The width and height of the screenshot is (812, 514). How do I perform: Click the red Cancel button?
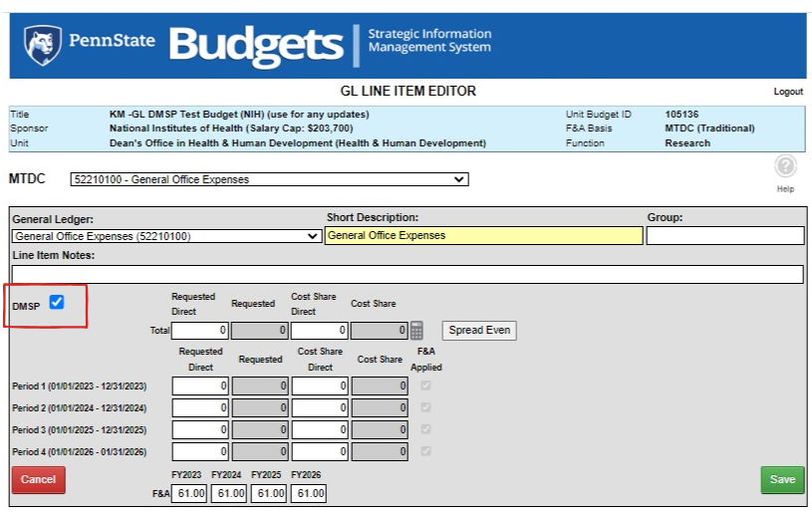tap(38, 480)
